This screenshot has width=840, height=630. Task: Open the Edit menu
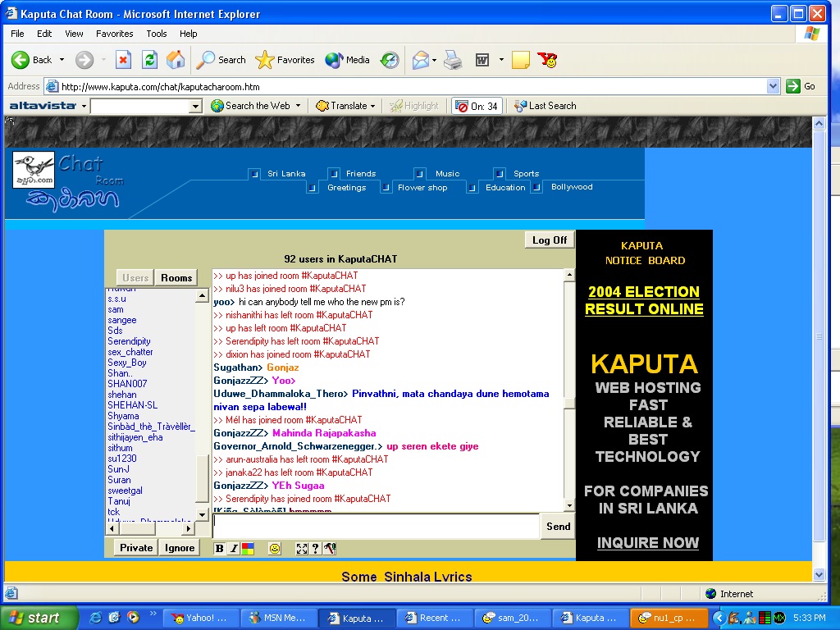pyautogui.click(x=44, y=34)
